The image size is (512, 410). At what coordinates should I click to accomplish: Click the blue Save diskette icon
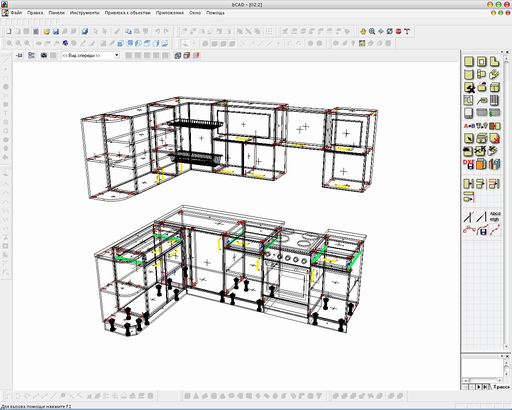pos(56,32)
